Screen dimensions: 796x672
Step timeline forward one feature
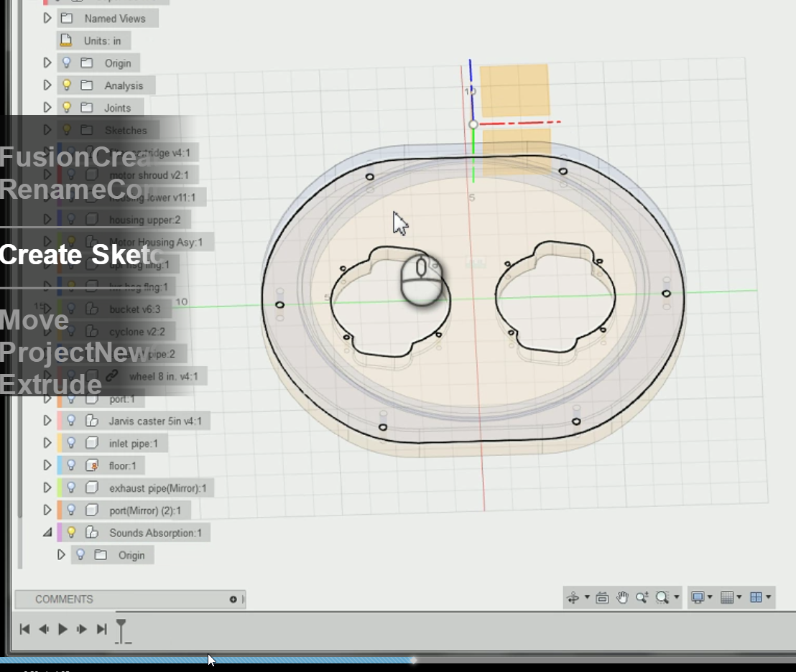[x=82, y=630]
